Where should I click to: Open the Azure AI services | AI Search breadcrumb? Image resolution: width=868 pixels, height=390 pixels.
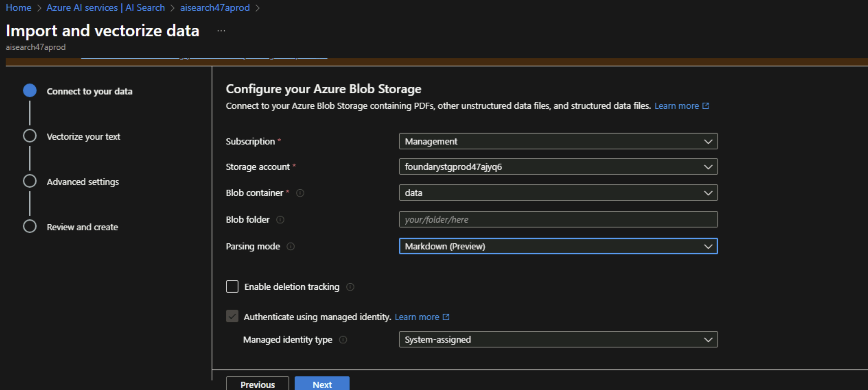pyautogui.click(x=106, y=7)
